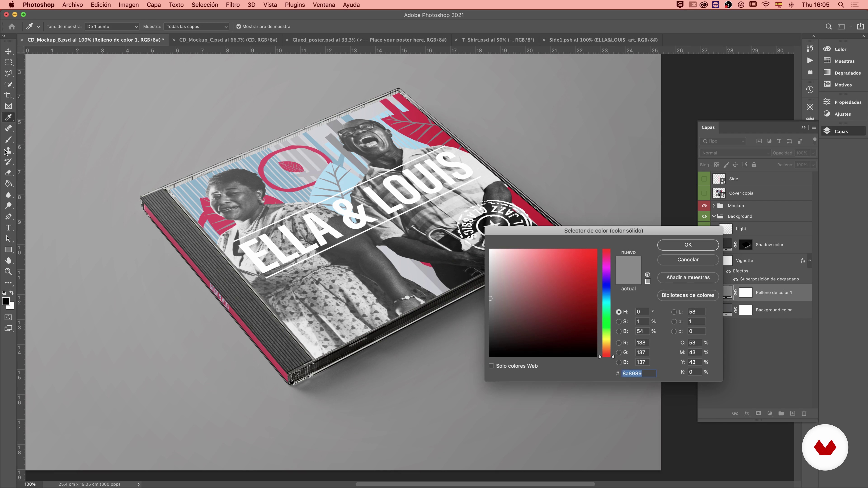The width and height of the screenshot is (868, 488).
Task: Click the create new layer icon
Action: (x=793, y=413)
